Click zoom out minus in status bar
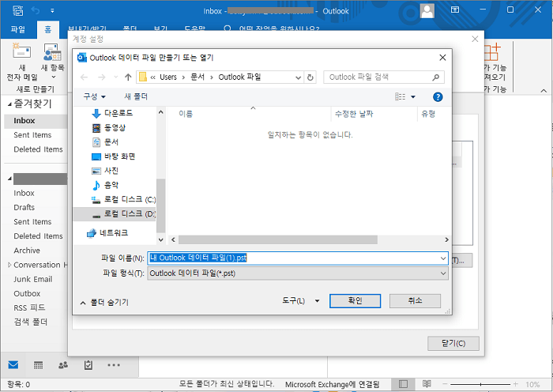The width and height of the screenshot is (553, 392). [x=445, y=384]
